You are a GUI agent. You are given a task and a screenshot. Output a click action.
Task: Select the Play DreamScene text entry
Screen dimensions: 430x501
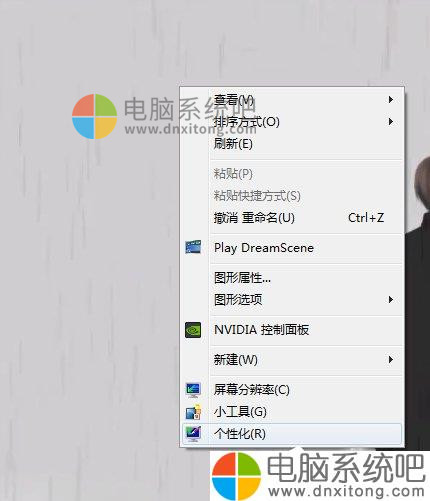coord(264,248)
